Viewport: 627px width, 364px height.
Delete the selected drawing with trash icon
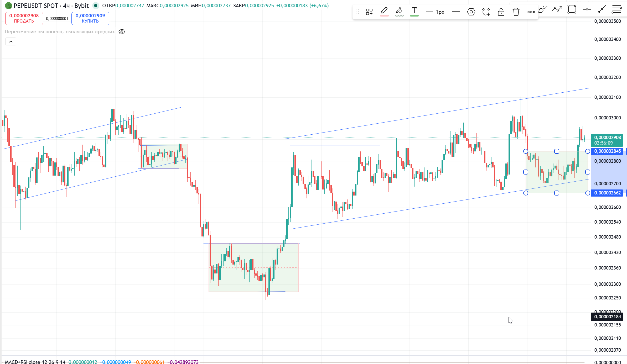[x=516, y=12]
